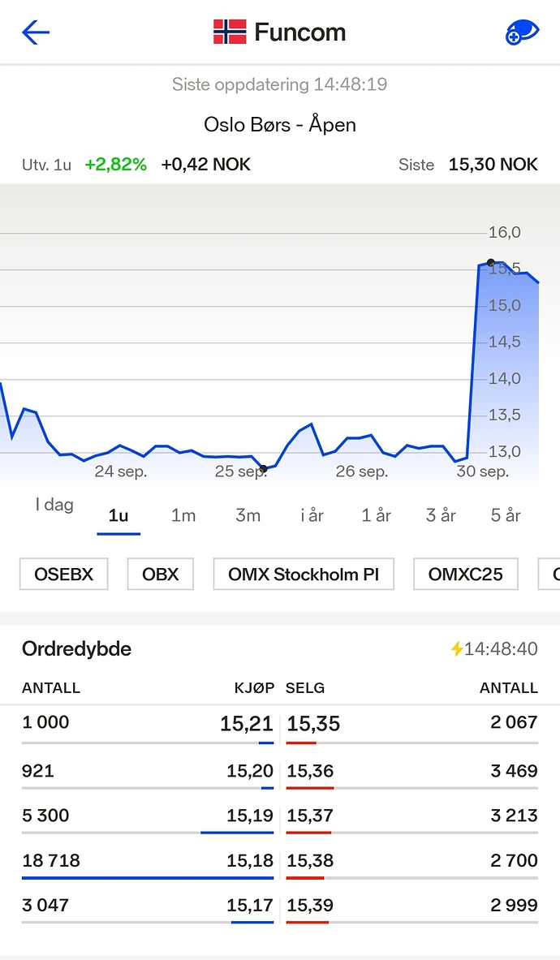560x960 pixels.
Task: Compare with OMXC25 index
Action: [466, 575]
